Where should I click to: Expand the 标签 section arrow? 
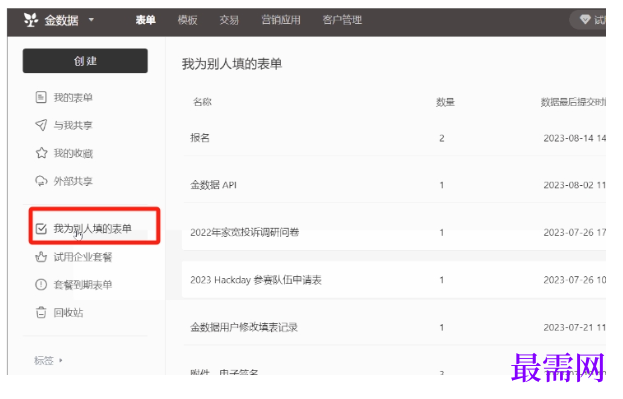tap(61, 360)
